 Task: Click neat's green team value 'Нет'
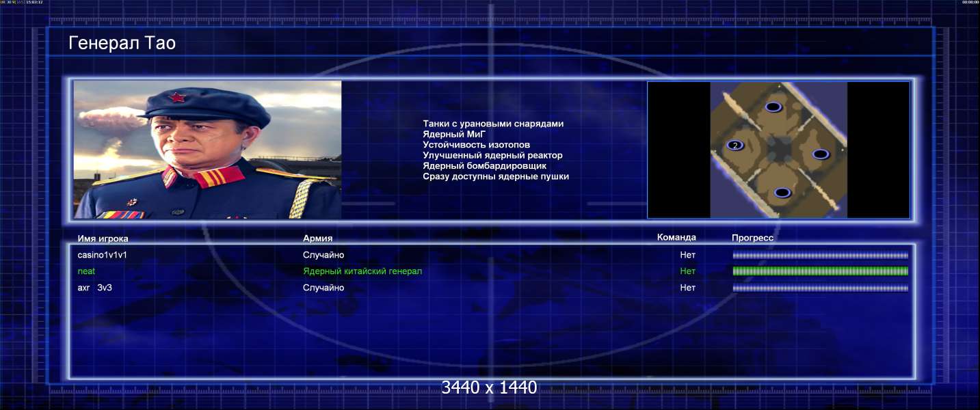(687, 271)
